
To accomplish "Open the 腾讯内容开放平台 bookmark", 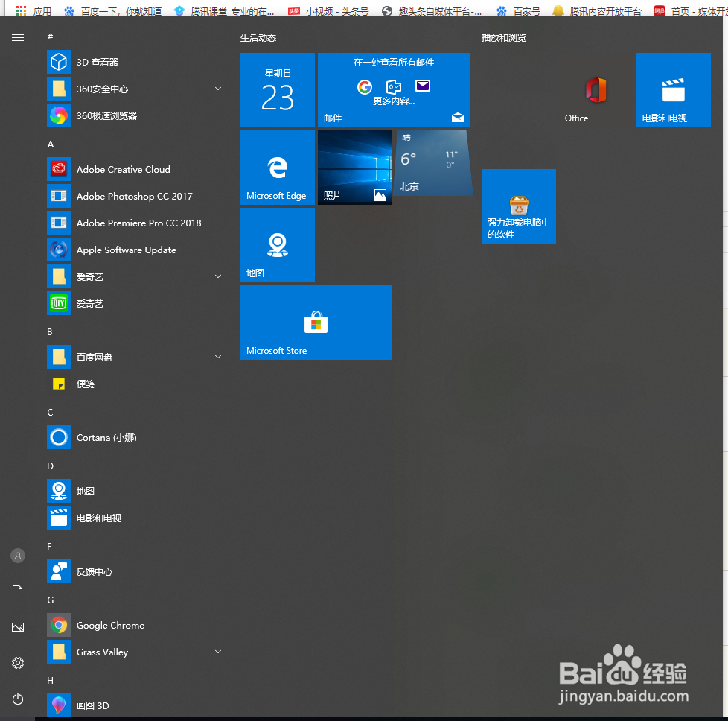I will (597, 11).
